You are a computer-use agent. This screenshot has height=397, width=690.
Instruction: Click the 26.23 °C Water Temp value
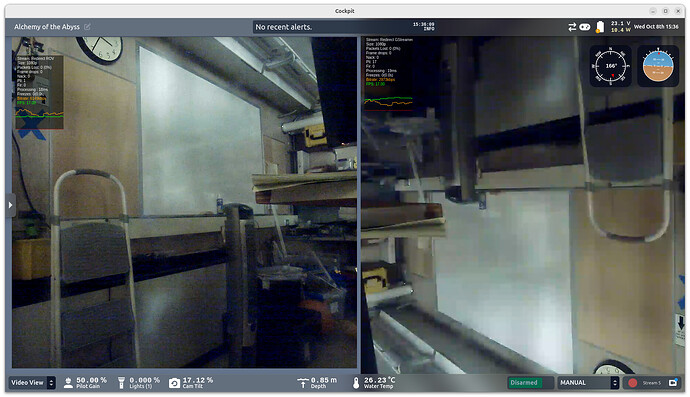click(379, 380)
